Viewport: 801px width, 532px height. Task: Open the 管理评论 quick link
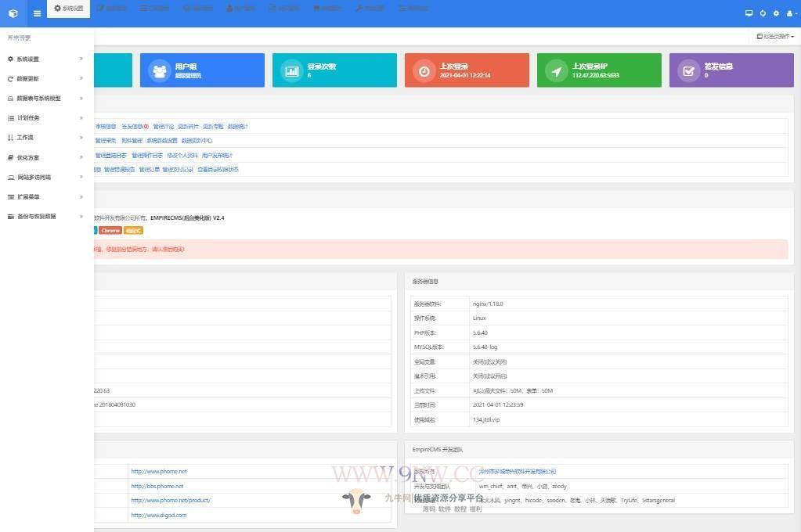[164, 127]
